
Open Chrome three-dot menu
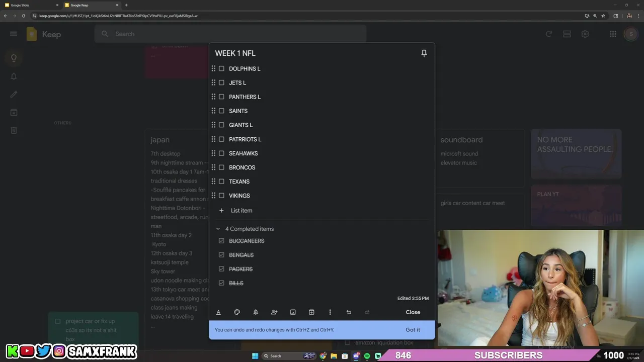638,16
